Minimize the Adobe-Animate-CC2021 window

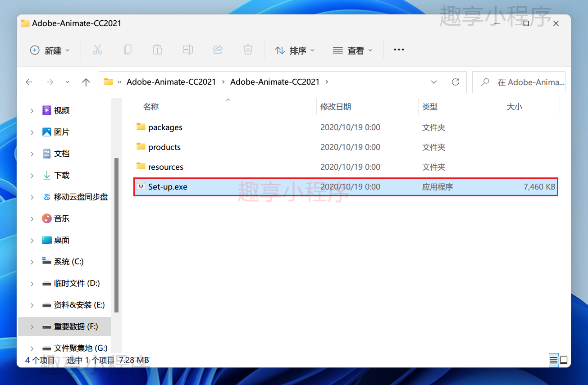point(496,23)
